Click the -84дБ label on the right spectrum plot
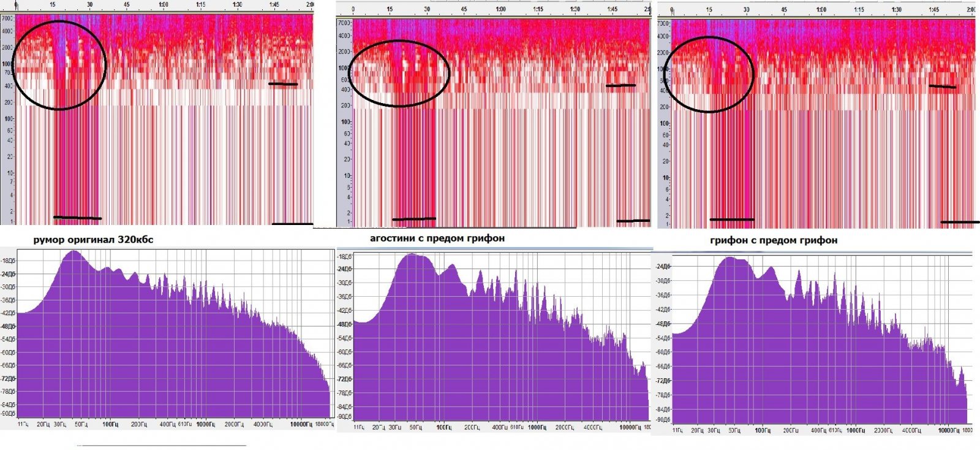Viewport: 980px width, 450px height. [664, 409]
